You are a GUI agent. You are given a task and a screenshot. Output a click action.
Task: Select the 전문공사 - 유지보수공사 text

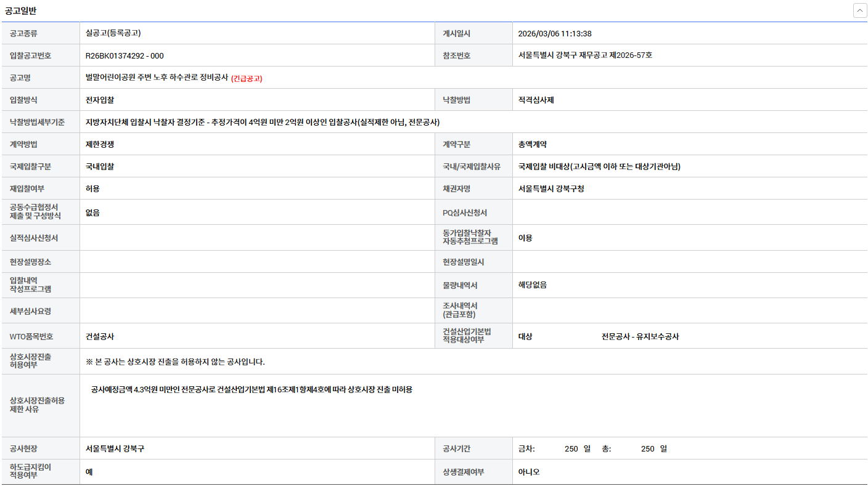[x=640, y=336]
